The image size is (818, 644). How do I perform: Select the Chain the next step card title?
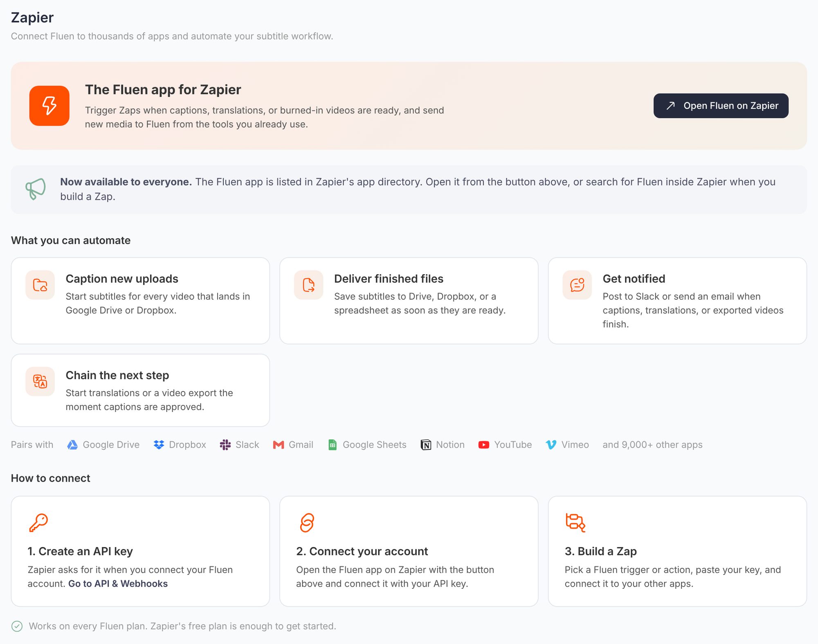tap(117, 375)
